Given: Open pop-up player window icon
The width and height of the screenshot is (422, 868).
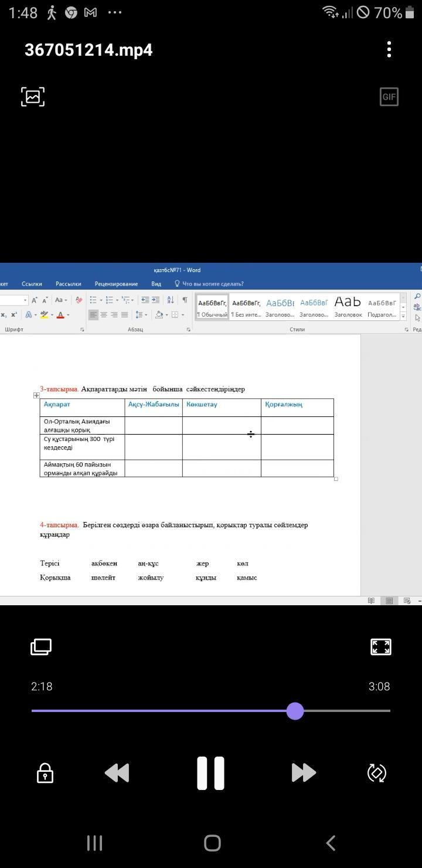Looking at the screenshot, I should (41, 647).
